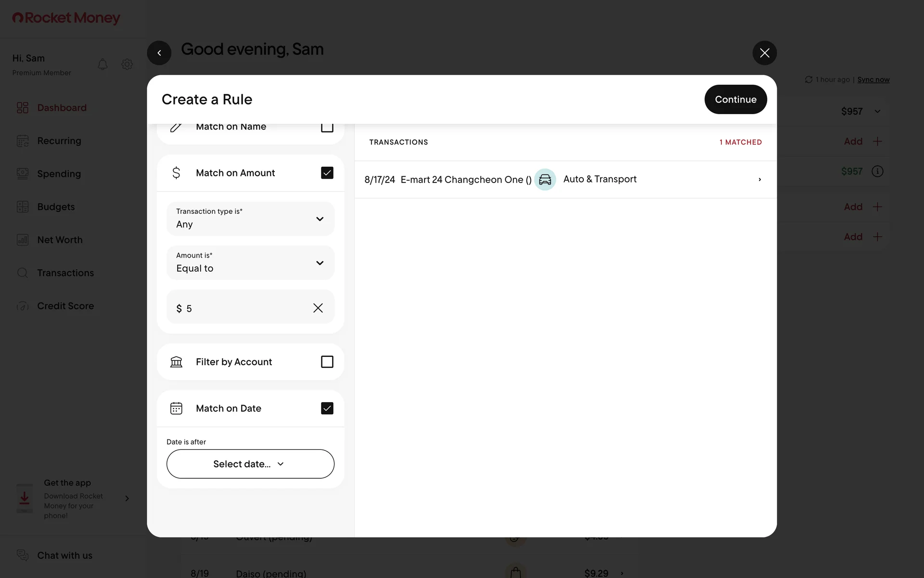The height and width of the screenshot is (578, 924).
Task: Go to Transactions in sidebar
Action: pyautogui.click(x=65, y=273)
